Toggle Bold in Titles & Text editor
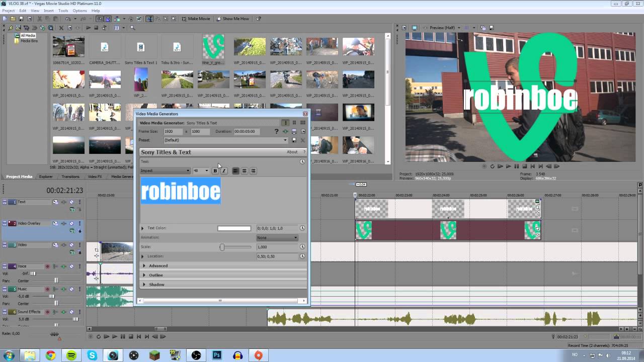 (x=215, y=171)
